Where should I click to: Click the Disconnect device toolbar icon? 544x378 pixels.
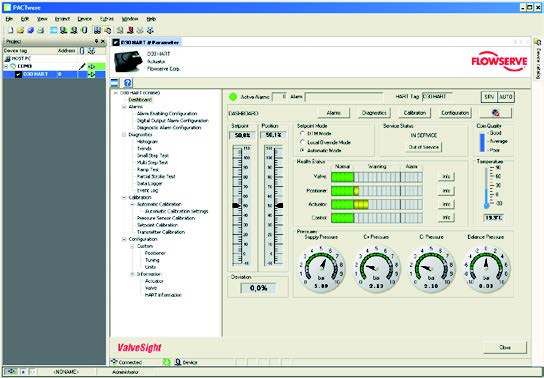coord(74,31)
